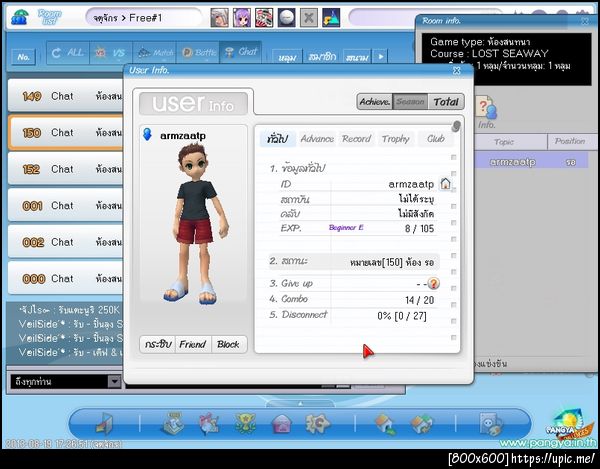600x469 pixels.
Task: Switch to the Record tab
Action: tap(356, 139)
